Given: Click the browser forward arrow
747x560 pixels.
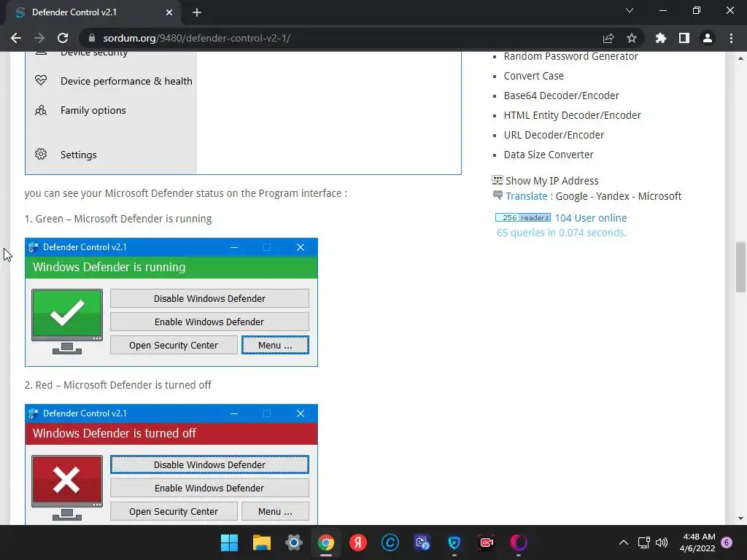Looking at the screenshot, I should pos(39,38).
